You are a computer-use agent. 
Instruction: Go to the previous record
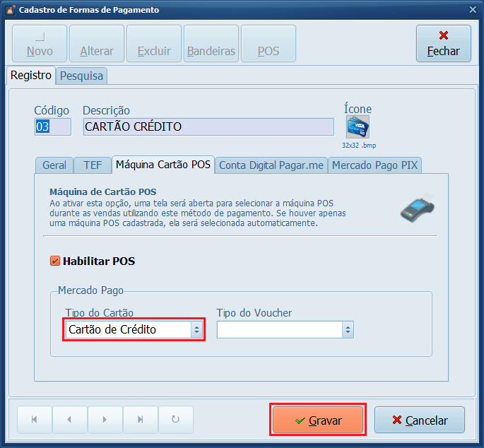click(70, 420)
